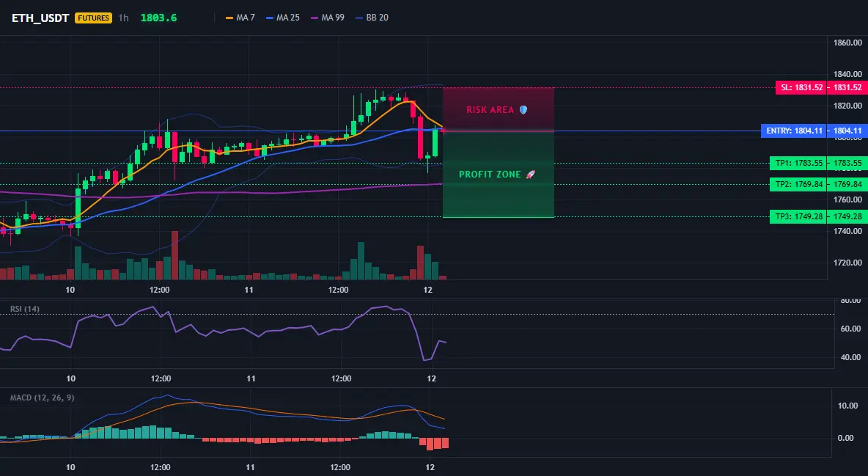The height and width of the screenshot is (476, 868).
Task: Open the MACD (12, 26, 9) indicator label
Action: (42, 398)
